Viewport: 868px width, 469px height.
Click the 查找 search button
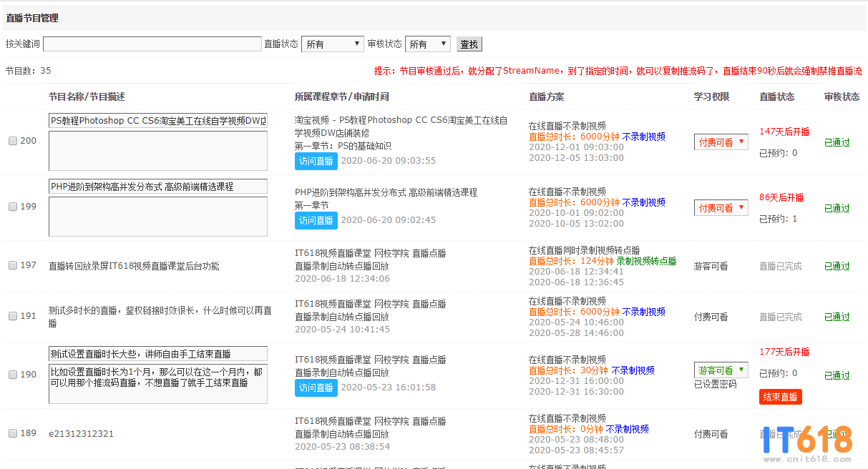point(469,44)
